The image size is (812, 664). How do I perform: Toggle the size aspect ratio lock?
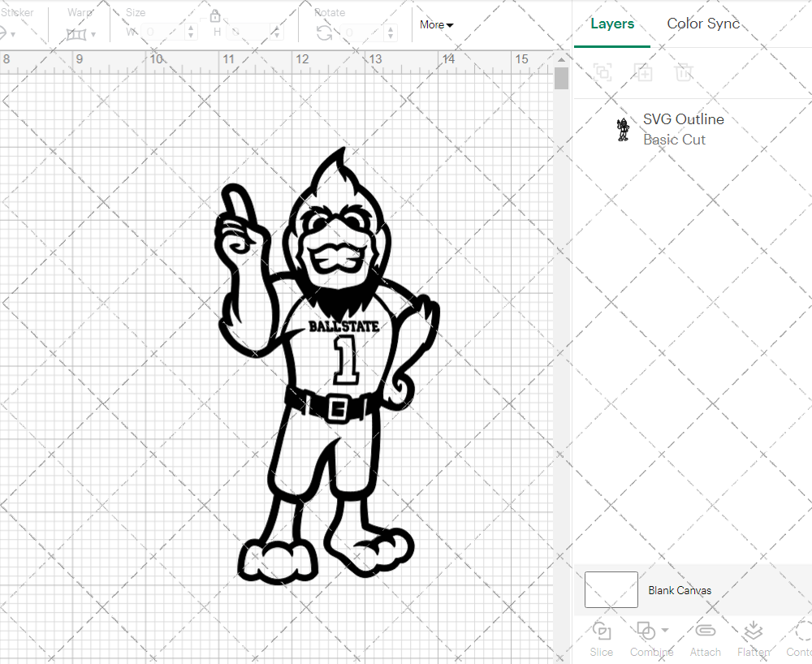point(215,15)
